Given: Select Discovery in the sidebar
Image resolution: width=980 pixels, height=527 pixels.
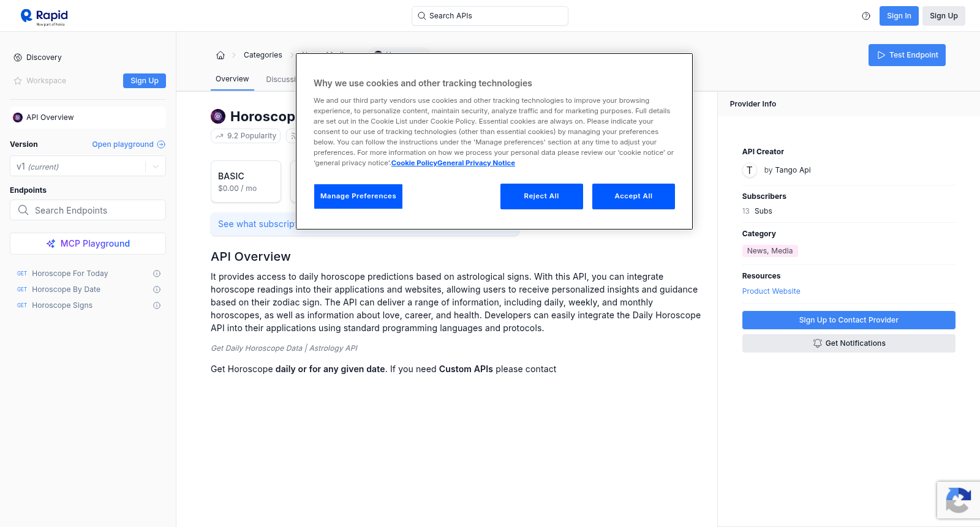Looking at the screenshot, I should coord(43,58).
